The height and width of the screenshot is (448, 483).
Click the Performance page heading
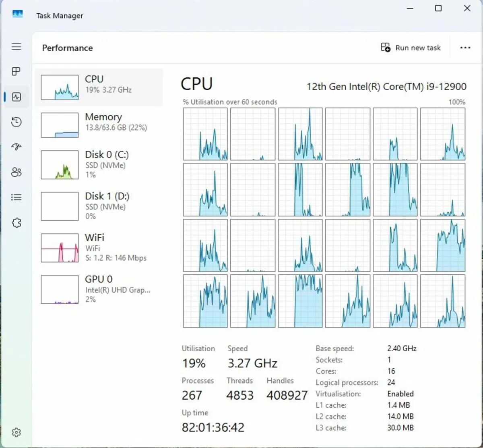point(68,48)
